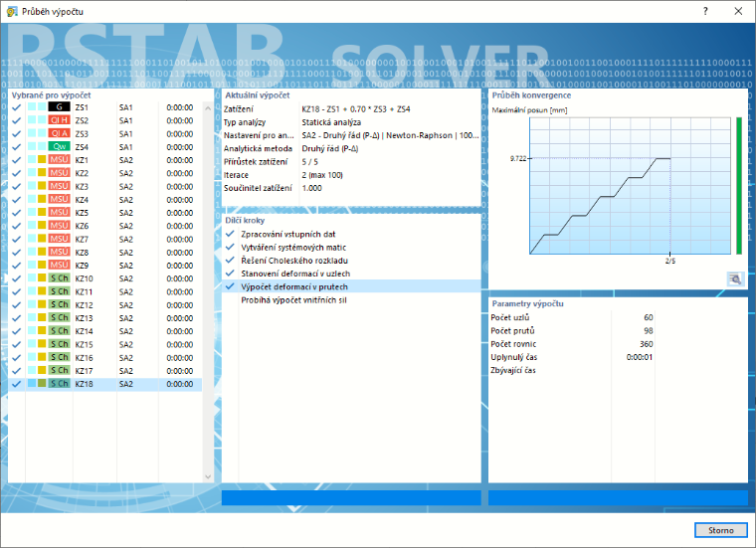Click the RSTAB icon in title bar
Viewport: 756px width, 548px height.
[x=12, y=11]
